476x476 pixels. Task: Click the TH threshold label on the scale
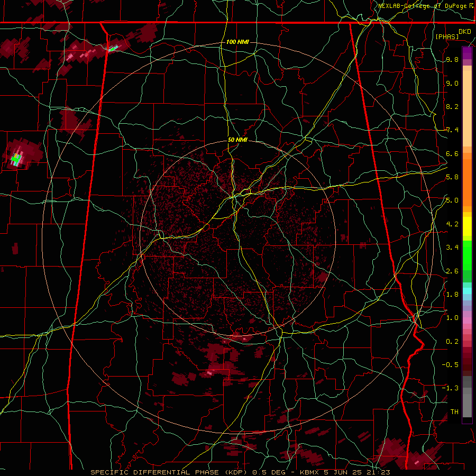click(454, 411)
